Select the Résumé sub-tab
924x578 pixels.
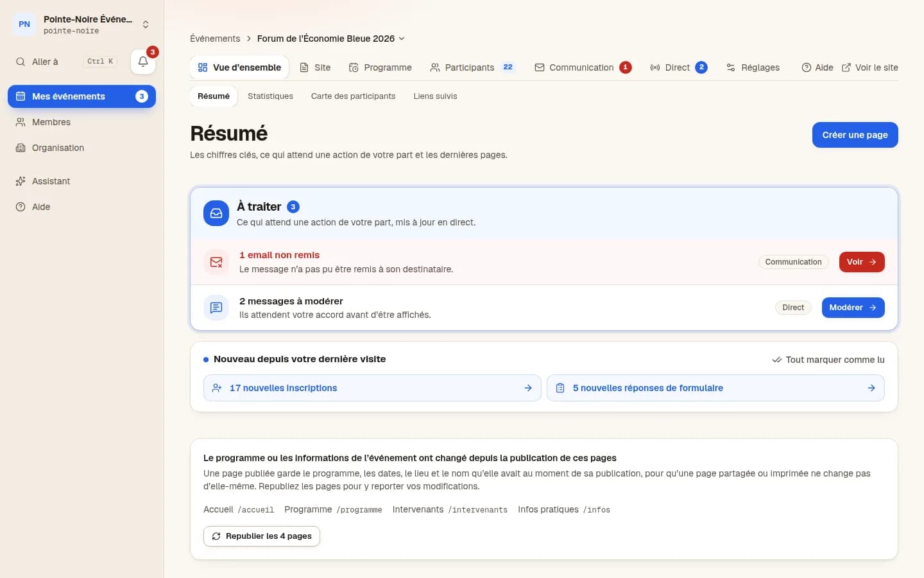[214, 96]
